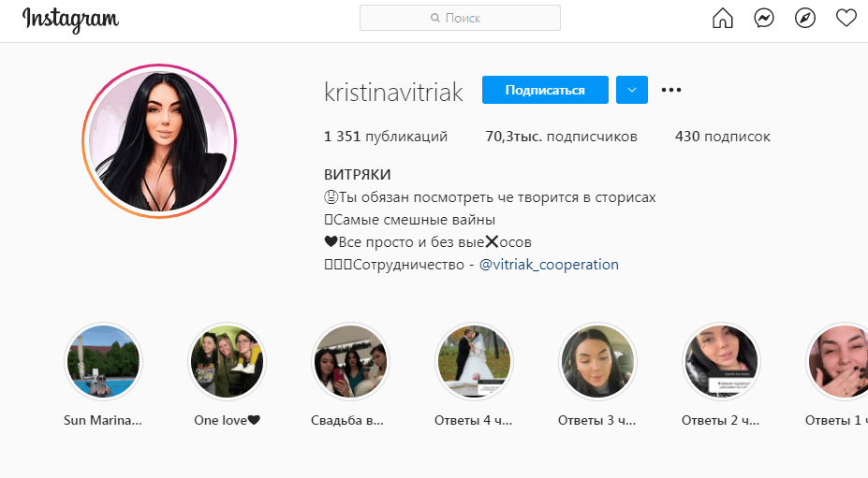
Task: View profile picture story of kristinavitriak
Action: pos(159,141)
